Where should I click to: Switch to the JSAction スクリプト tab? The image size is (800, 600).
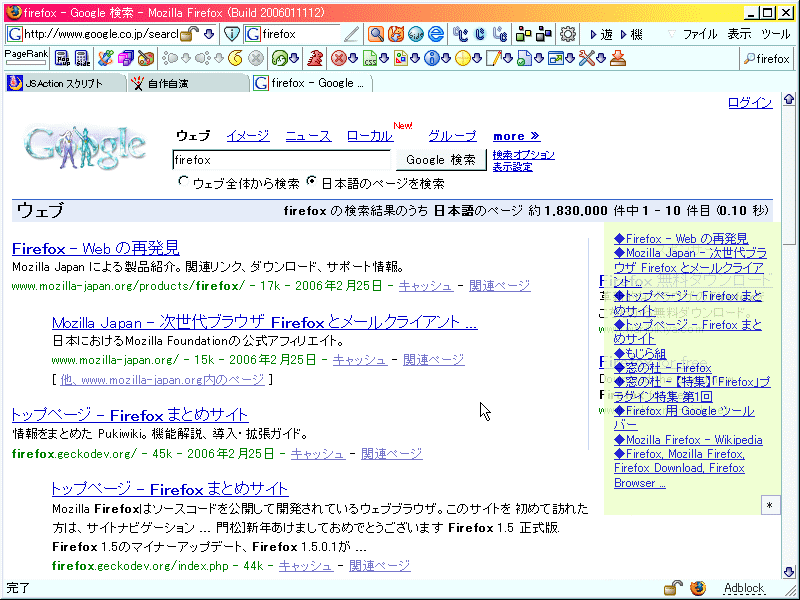pos(65,83)
